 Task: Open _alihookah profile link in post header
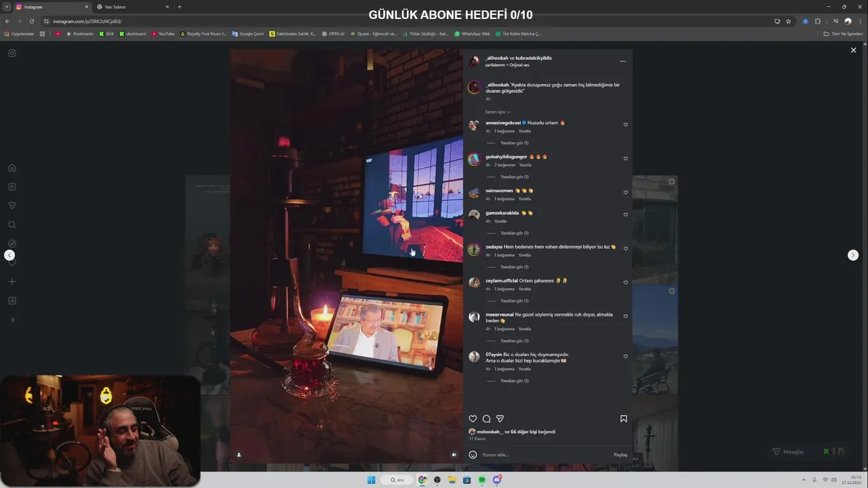496,58
